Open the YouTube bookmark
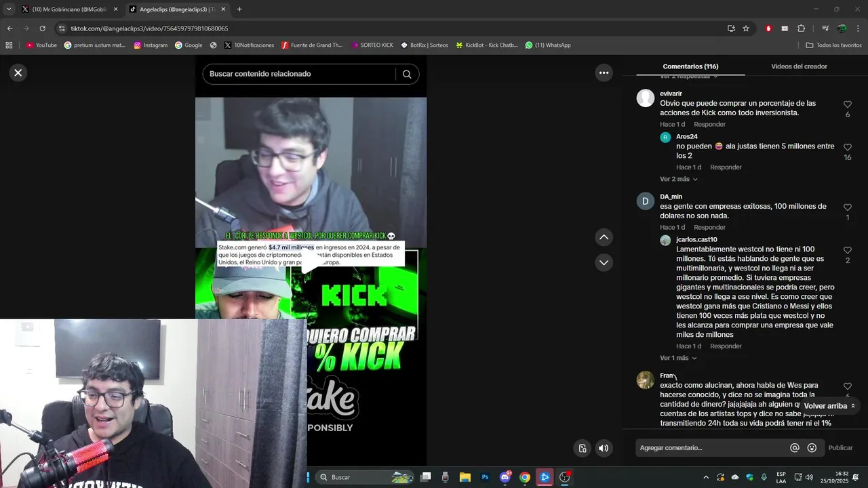868x488 pixels. pos(41,45)
